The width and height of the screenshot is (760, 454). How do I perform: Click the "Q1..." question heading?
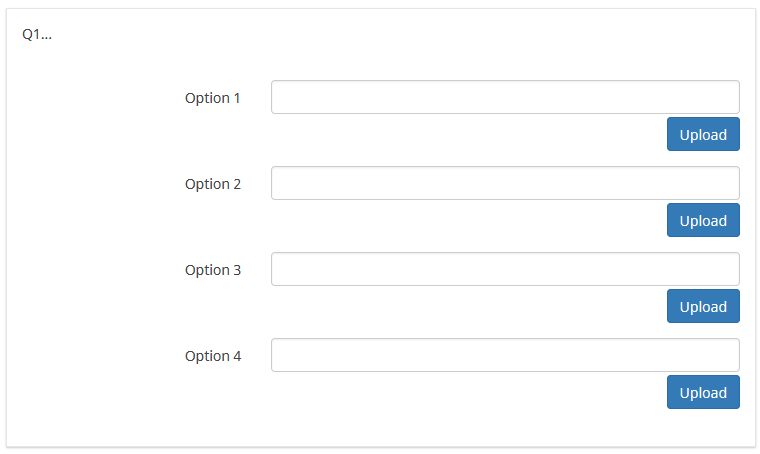tap(37, 34)
